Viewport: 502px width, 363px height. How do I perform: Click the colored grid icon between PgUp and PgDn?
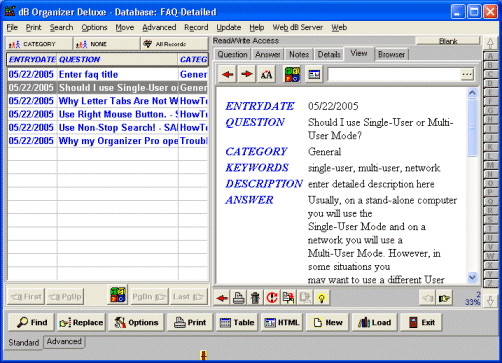click(x=118, y=295)
